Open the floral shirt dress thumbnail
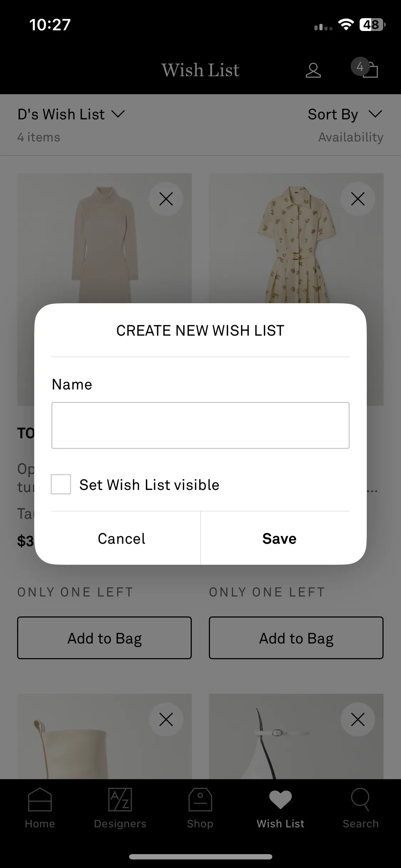The height and width of the screenshot is (868, 401). (296, 239)
